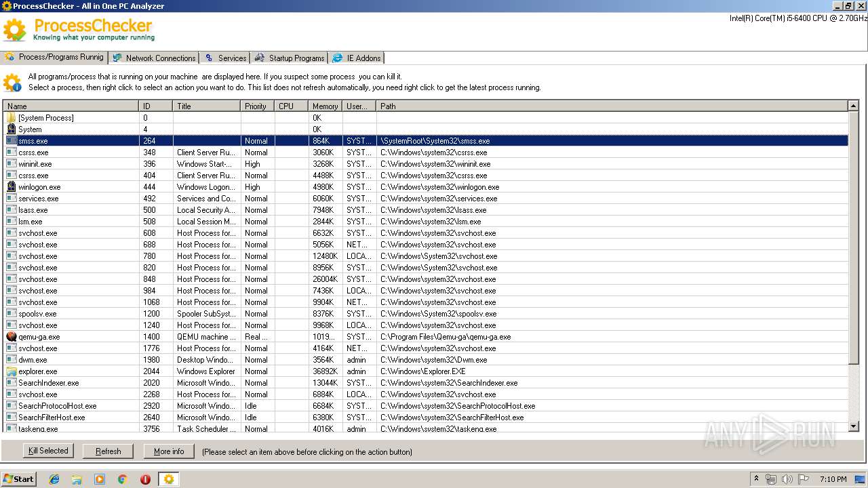This screenshot has width=868, height=488.
Task: Open the Startup Programs tab
Action: pyautogui.click(x=290, y=58)
